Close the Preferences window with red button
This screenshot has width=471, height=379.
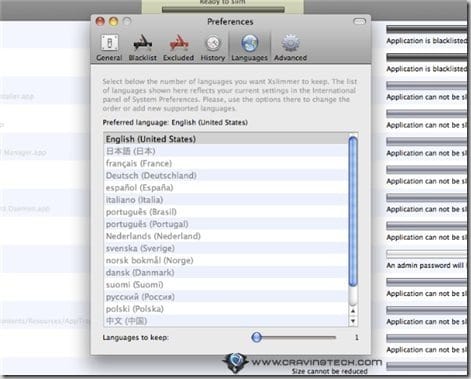point(100,22)
